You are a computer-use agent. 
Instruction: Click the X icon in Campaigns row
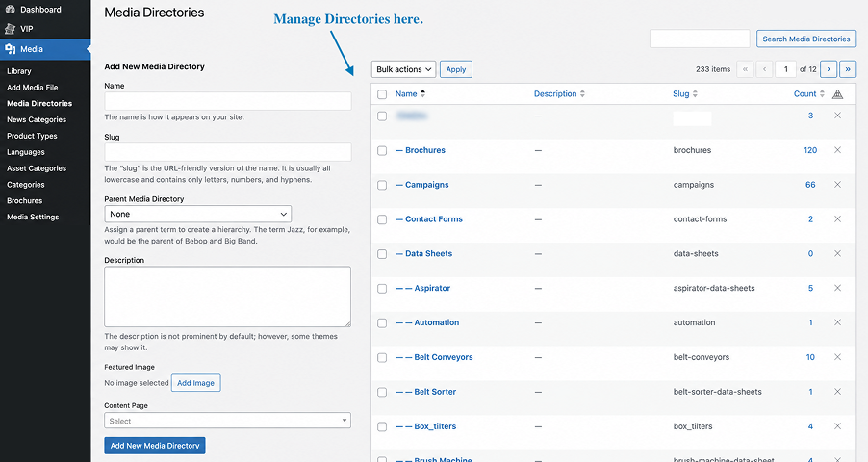click(x=837, y=185)
